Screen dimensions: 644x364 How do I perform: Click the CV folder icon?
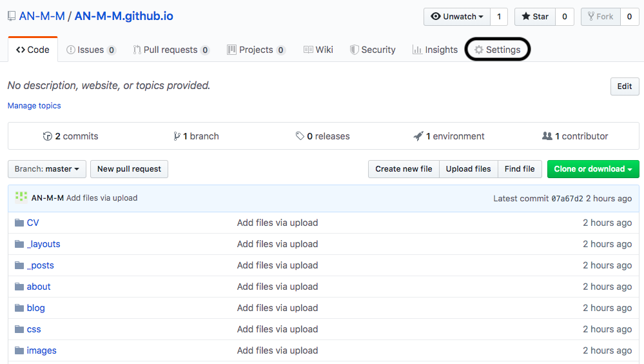(19, 223)
